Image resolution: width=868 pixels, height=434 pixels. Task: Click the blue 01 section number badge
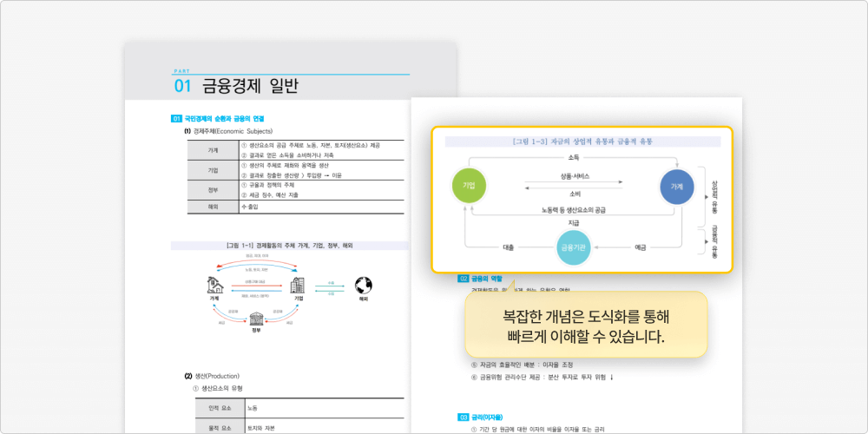176,118
